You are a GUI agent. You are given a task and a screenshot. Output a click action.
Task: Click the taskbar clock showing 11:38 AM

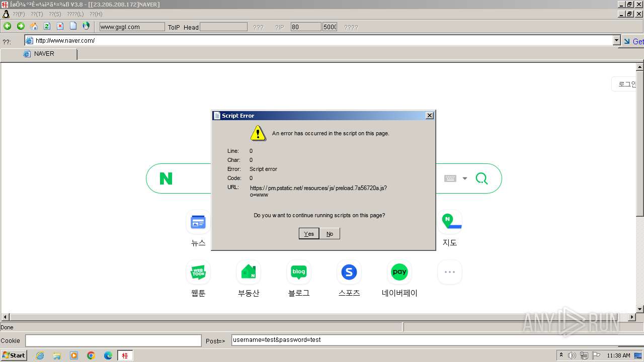618,355
